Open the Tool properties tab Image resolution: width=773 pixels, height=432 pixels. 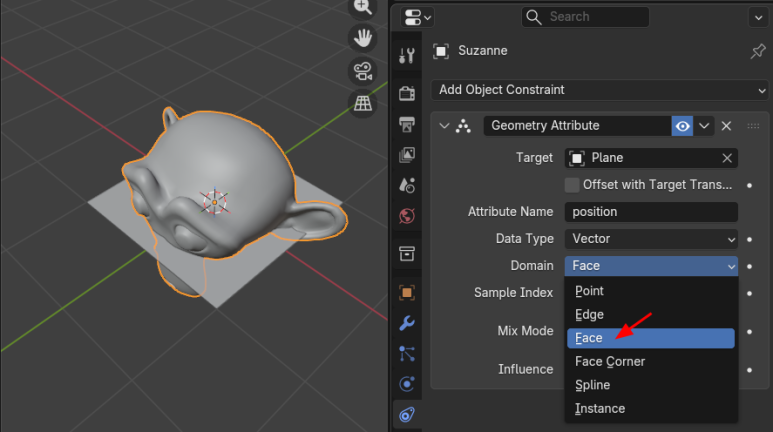[407, 56]
